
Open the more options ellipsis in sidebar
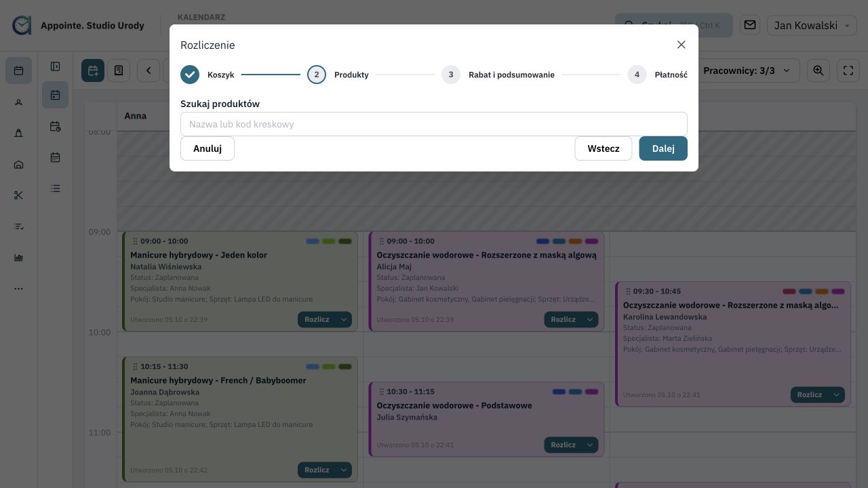tap(18, 289)
